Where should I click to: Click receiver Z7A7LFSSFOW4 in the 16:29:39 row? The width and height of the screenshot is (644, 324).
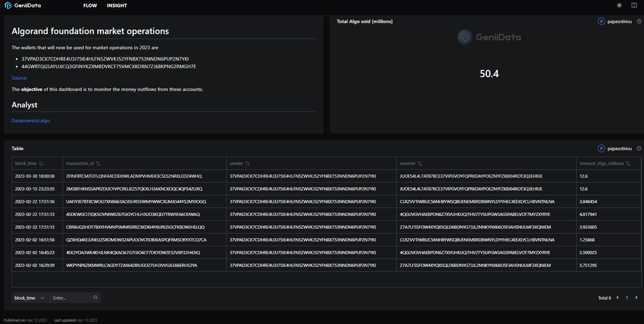point(475,265)
